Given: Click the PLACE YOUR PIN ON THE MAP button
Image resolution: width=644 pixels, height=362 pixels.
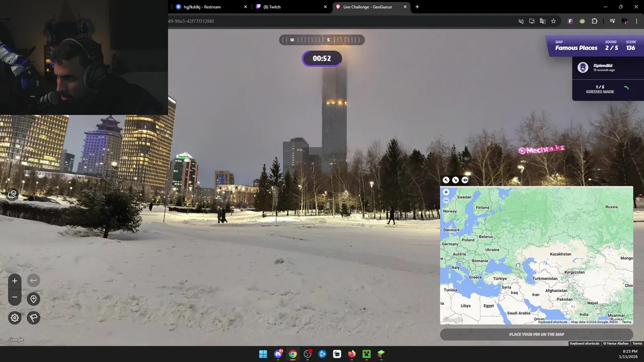Looking at the screenshot, I should [x=536, y=334].
